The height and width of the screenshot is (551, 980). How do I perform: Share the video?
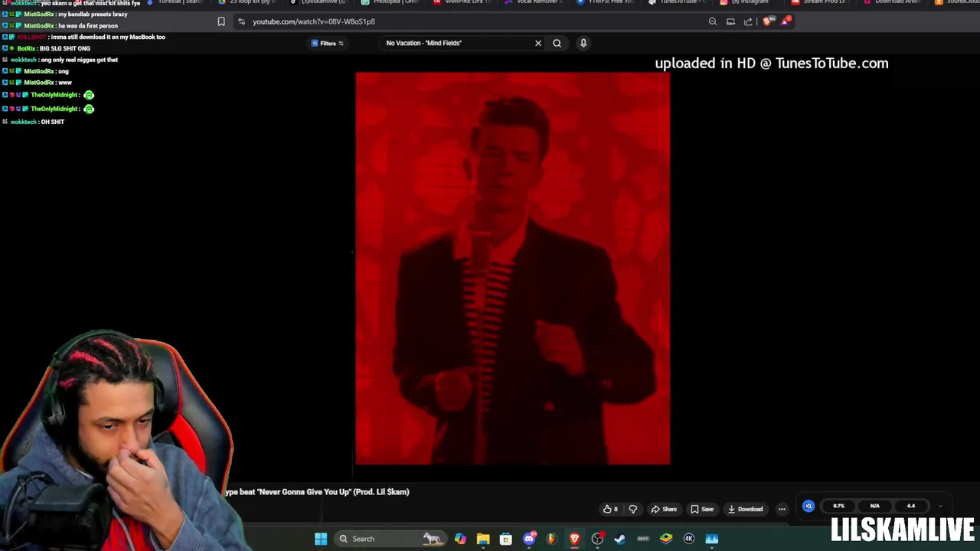pyautogui.click(x=664, y=509)
